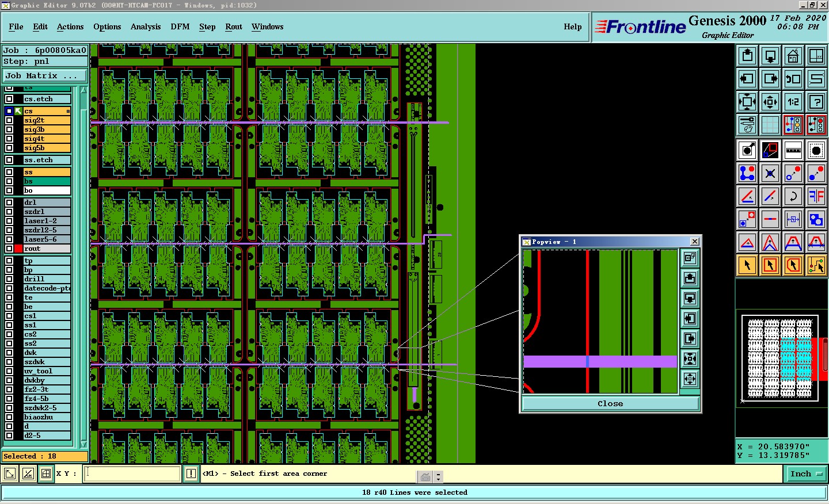Open the Help menu
Screen dimensions: 829x504
[573, 26]
